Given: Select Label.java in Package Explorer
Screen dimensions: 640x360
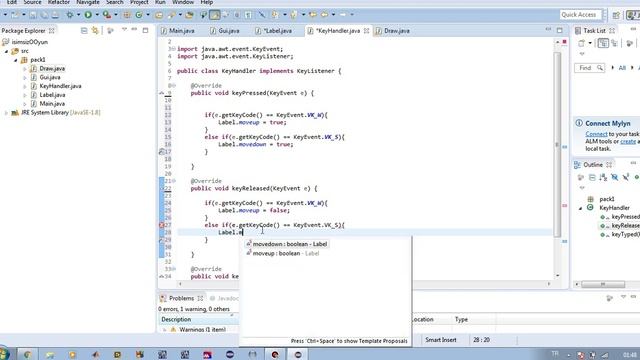Looking at the screenshot, I should [52, 95].
